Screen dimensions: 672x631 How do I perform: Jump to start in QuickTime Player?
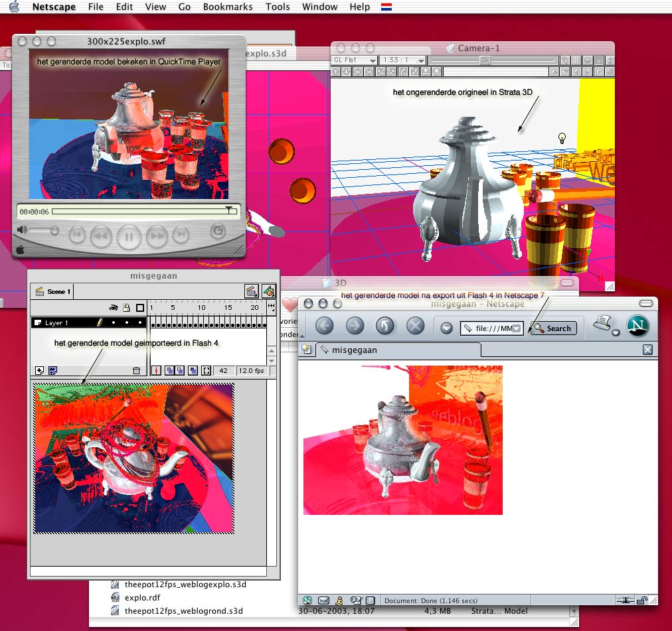77,234
